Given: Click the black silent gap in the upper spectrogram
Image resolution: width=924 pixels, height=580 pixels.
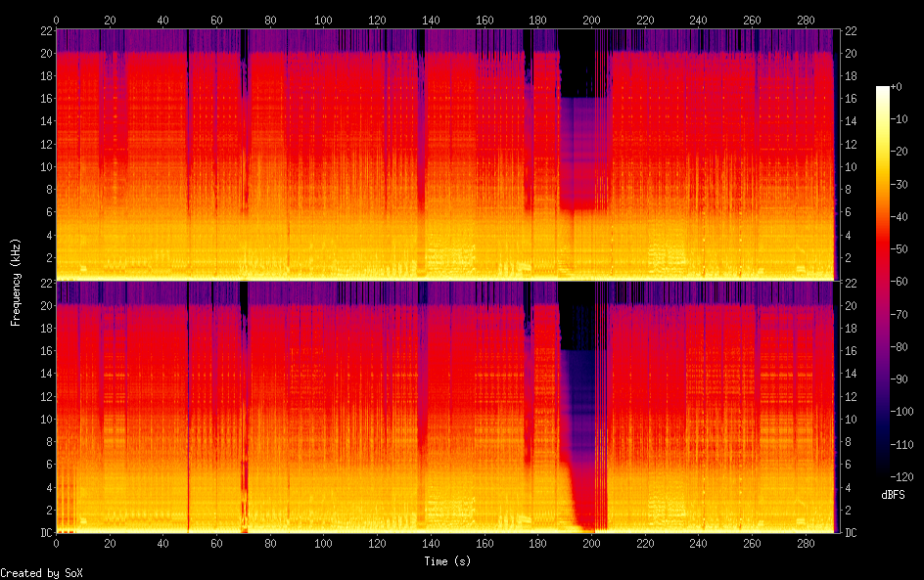Looking at the screenshot, I should click(582, 59).
